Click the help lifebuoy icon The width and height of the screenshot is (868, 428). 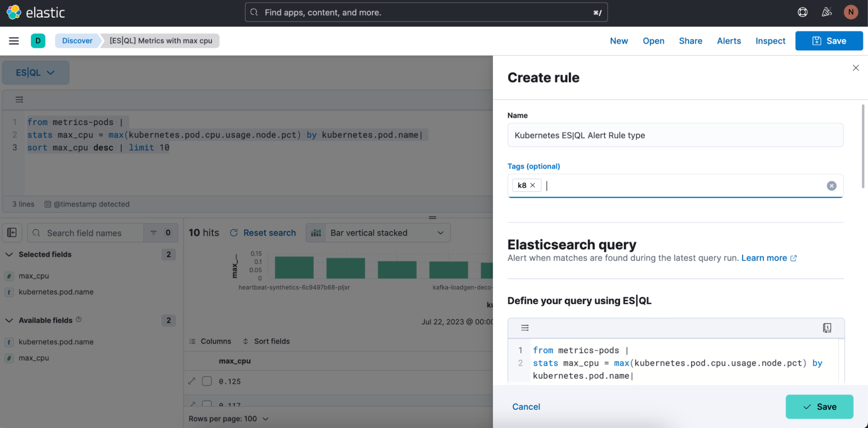pyautogui.click(x=802, y=12)
